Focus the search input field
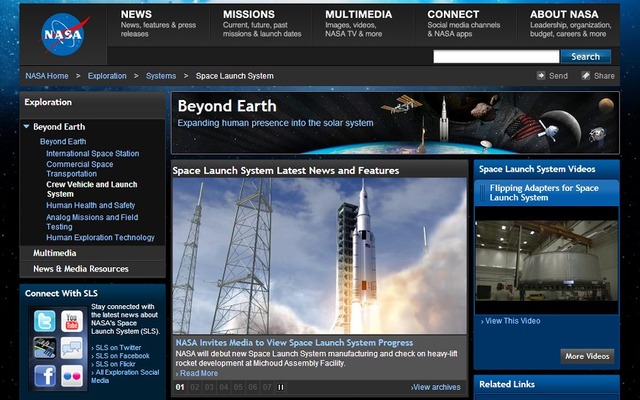The width and height of the screenshot is (640, 400). (x=496, y=56)
